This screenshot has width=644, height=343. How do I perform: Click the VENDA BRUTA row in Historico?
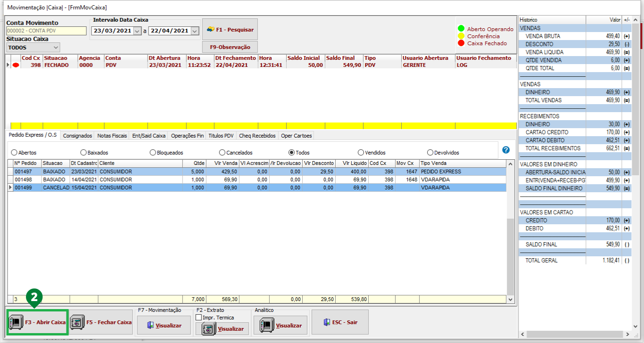pyautogui.click(x=575, y=36)
